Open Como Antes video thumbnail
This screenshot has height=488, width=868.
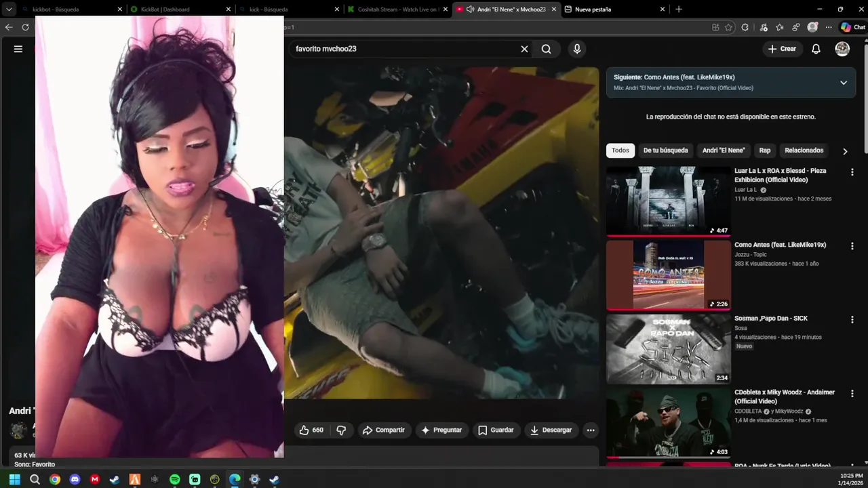click(669, 275)
